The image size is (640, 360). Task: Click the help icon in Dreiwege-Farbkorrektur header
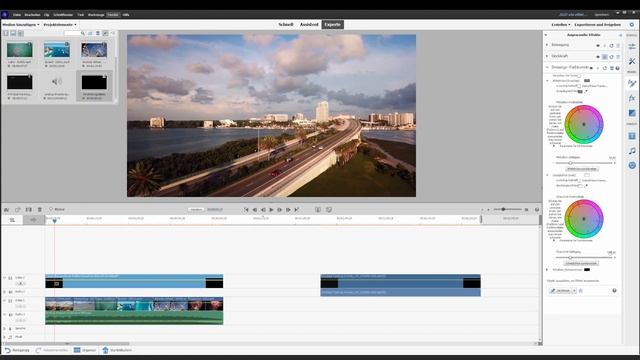pyautogui.click(x=618, y=68)
